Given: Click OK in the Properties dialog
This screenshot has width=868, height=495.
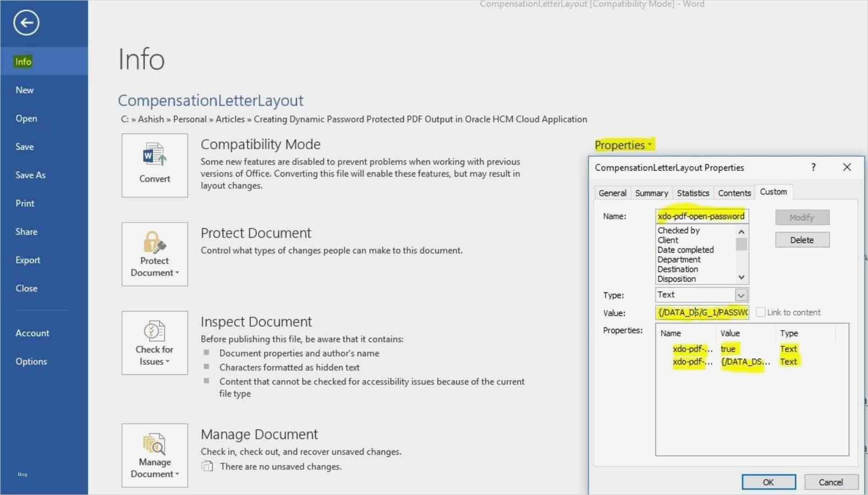Looking at the screenshot, I should [768, 482].
